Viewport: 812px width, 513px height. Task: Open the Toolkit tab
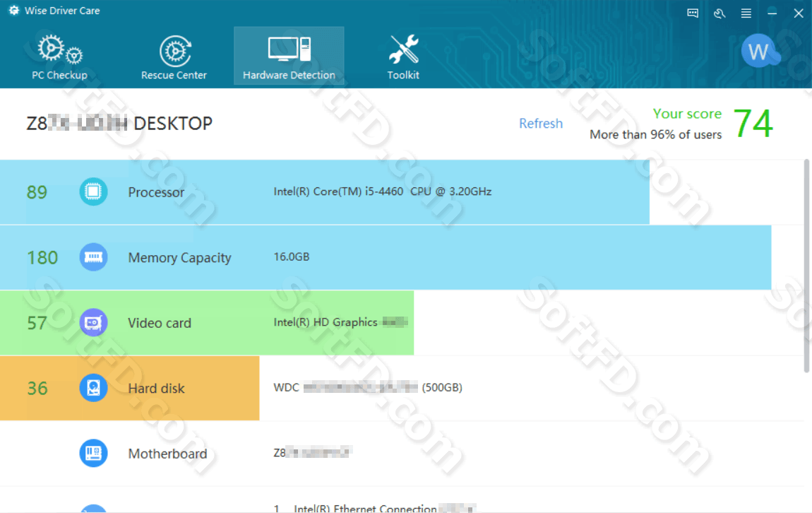tap(403, 56)
